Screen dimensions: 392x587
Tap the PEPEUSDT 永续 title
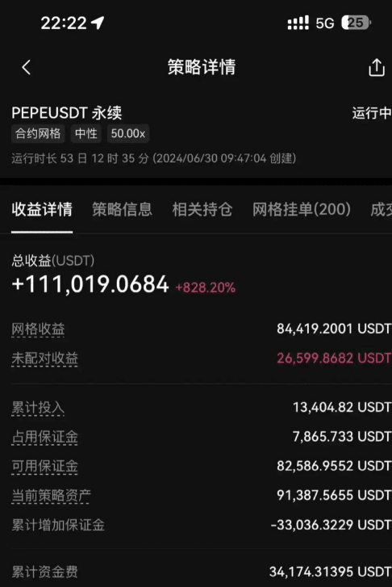(67, 113)
